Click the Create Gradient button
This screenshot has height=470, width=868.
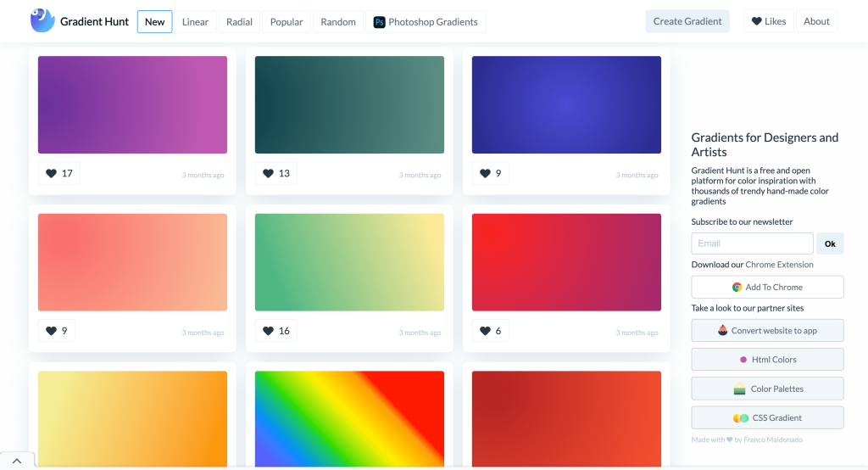tap(687, 21)
